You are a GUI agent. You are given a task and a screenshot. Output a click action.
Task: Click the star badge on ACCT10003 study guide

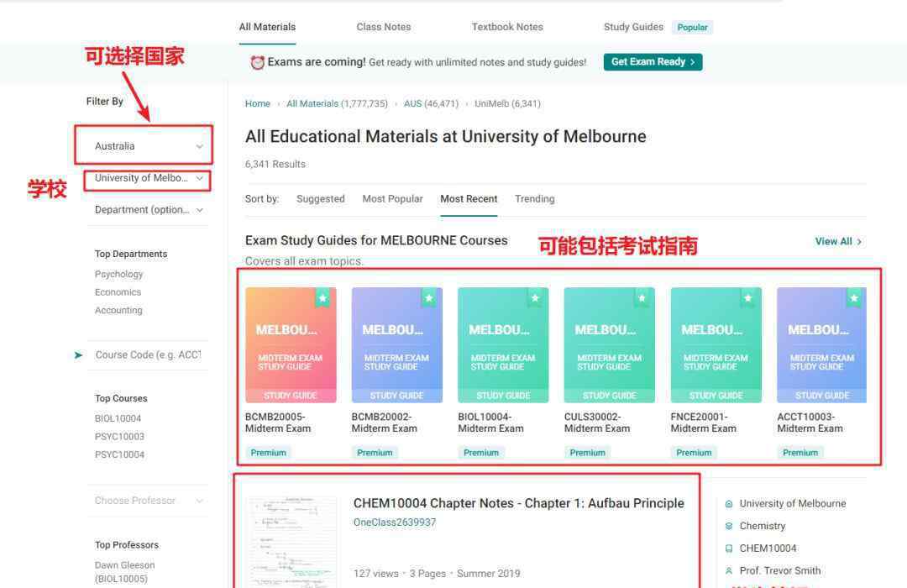(854, 298)
